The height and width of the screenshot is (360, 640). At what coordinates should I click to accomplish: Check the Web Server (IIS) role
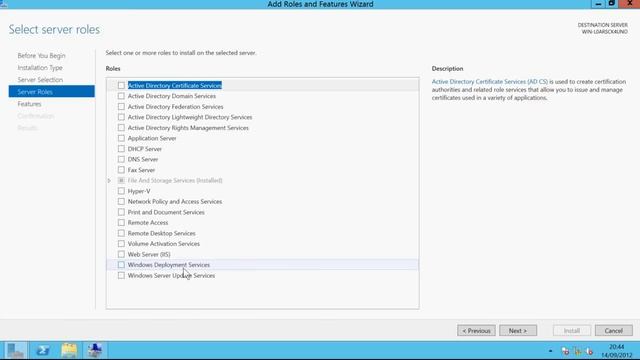pyautogui.click(x=121, y=254)
